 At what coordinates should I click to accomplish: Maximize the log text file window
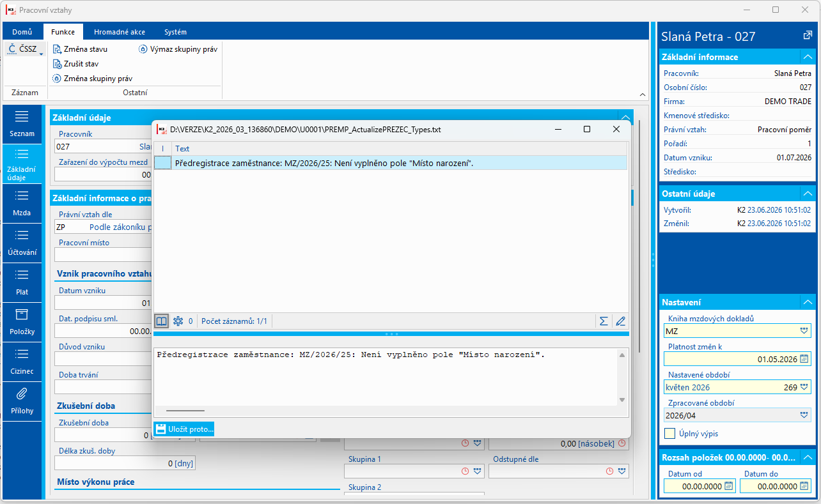click(587, 129)
